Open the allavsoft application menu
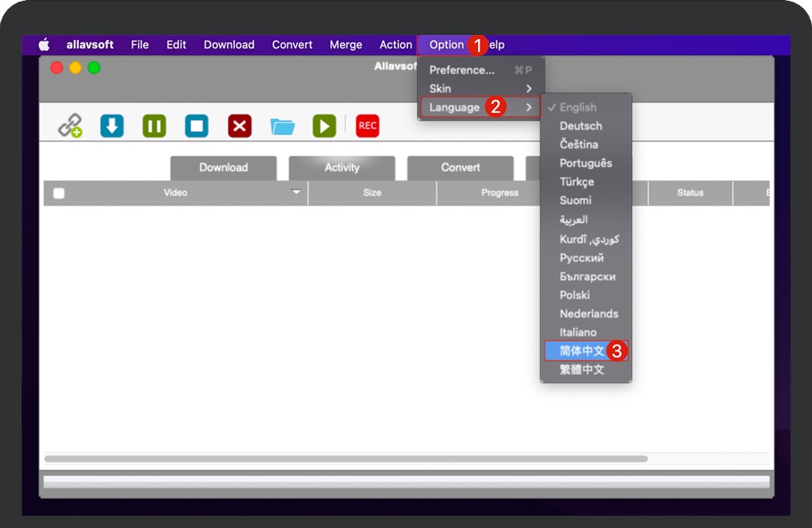The image size is (812, 528). pyautogui.click(x=90, y=44)
